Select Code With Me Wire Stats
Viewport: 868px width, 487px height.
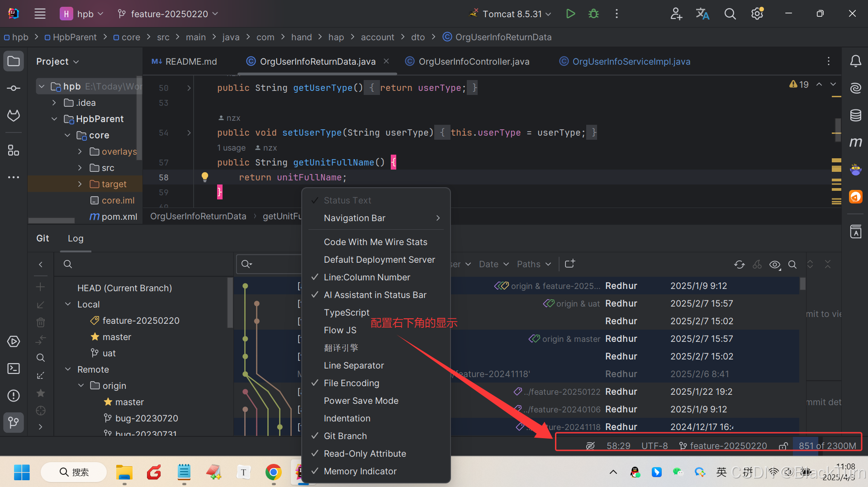click(x=376, y=242)
